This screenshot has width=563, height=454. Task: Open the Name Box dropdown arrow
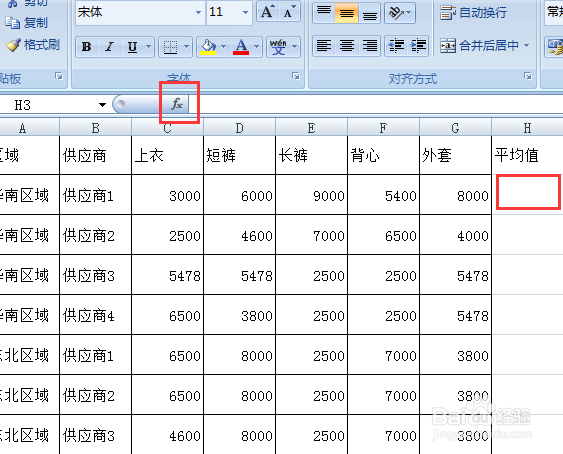click(x=102, y=105)
